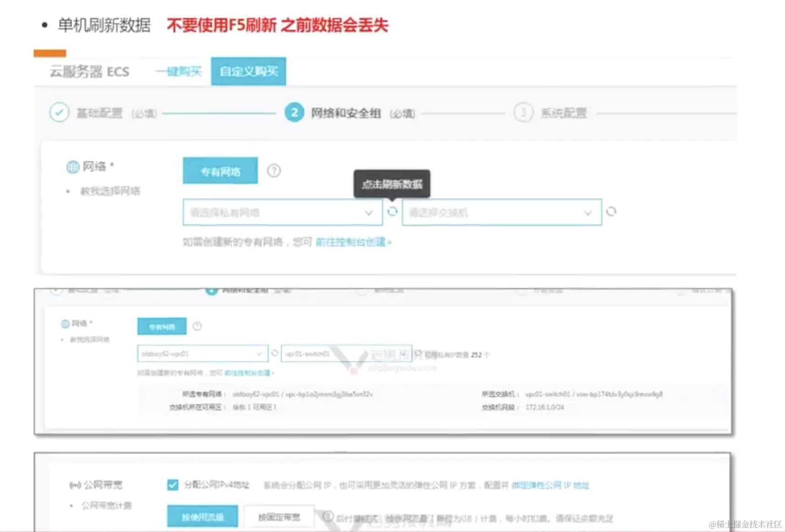Open the 前往控制台创建 link in top panel
The image size is (785, 532).
click(353, 242)
